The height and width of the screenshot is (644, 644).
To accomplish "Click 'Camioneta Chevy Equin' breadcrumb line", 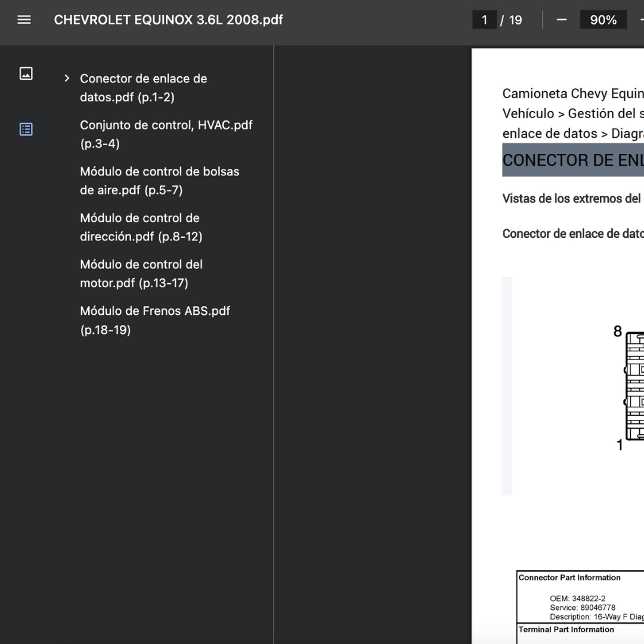I will pyautogui.click(x=573, y=93).
